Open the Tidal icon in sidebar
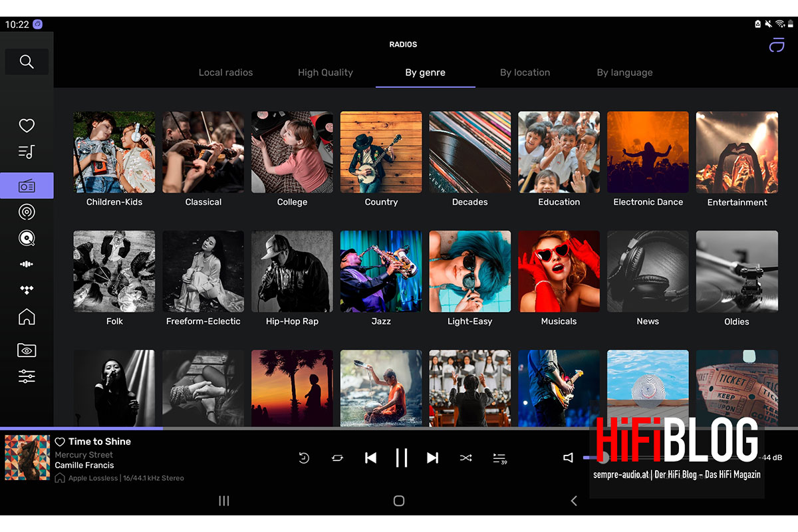The height and width of the screenshot is (532, 798). (x=27, y=290)
